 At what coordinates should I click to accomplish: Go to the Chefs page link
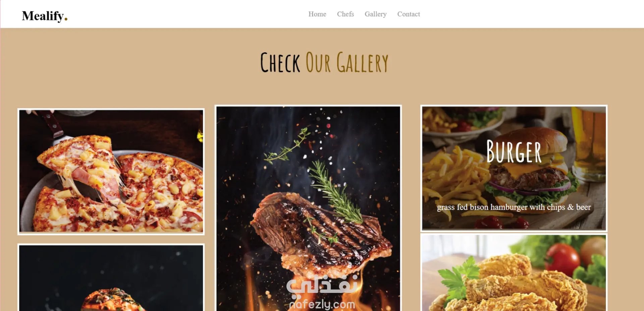(x=345, y=14)
